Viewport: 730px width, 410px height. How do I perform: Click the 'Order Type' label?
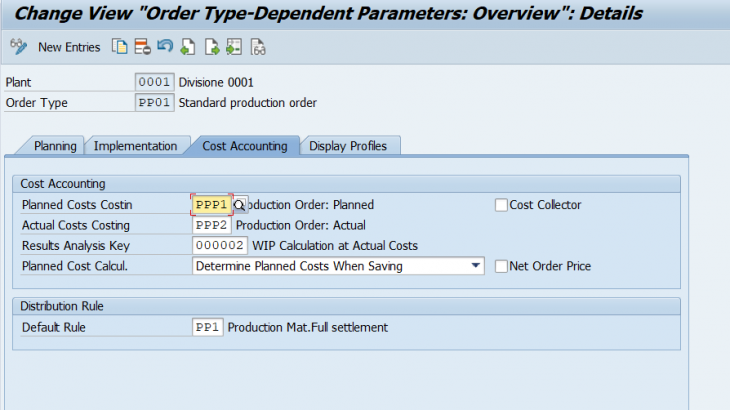coord(37,103)
